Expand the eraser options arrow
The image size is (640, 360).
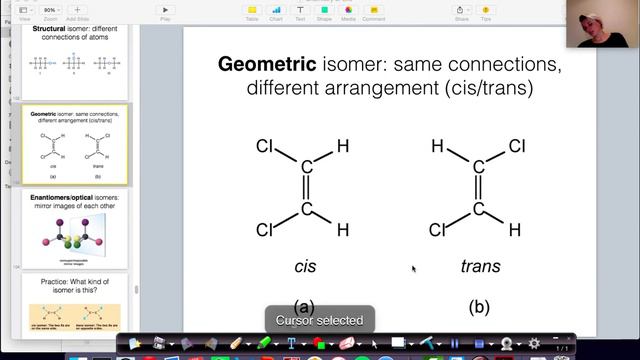(359, 344)
